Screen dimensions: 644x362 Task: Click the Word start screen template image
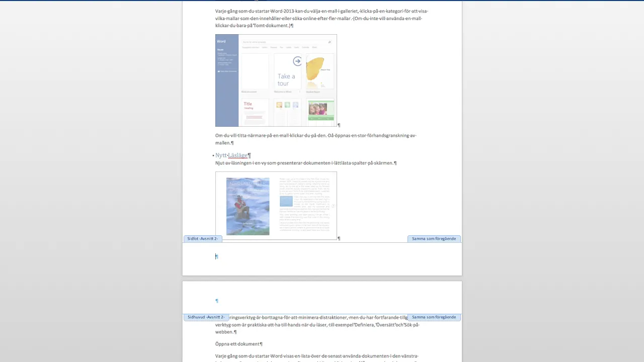pyautogui.click(x=276, y=80)
